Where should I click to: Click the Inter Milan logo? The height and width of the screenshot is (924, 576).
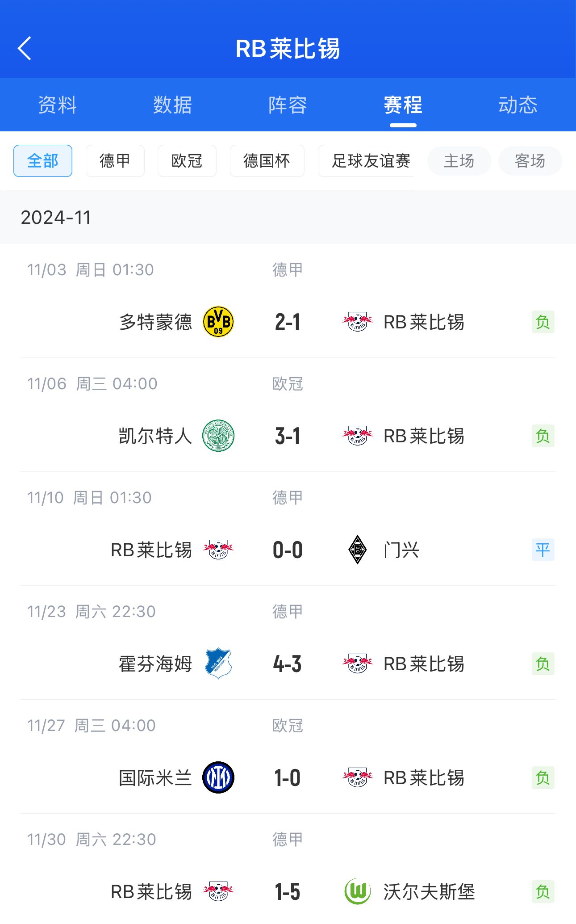(x=218, y=777)
